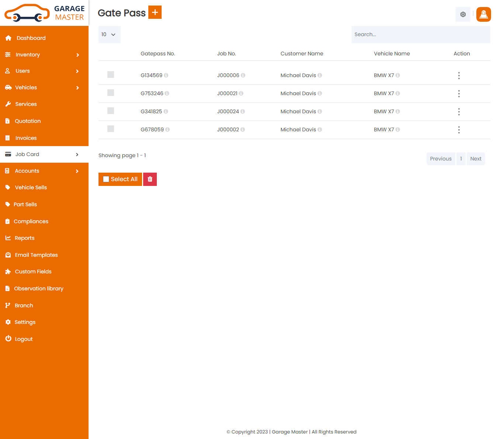Viewport: 504px width, 439px height.
Task: Tick the checkbox for gatepass G134569
Action: coord(111,75)
